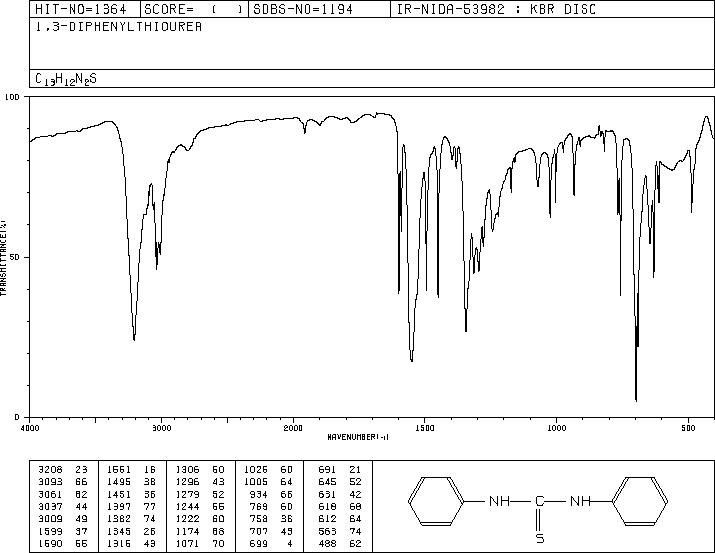
Task: Select the 3037 wavenumber value
Action: [x=51, y=506]
